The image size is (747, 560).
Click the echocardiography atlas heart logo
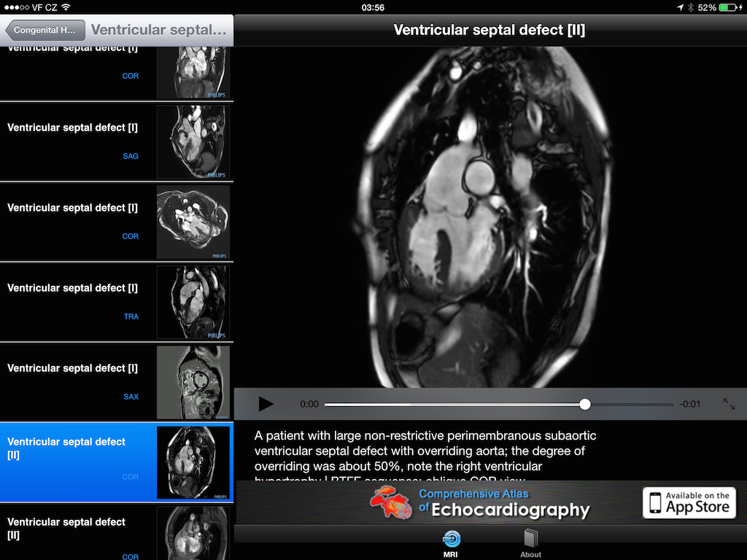391,503
